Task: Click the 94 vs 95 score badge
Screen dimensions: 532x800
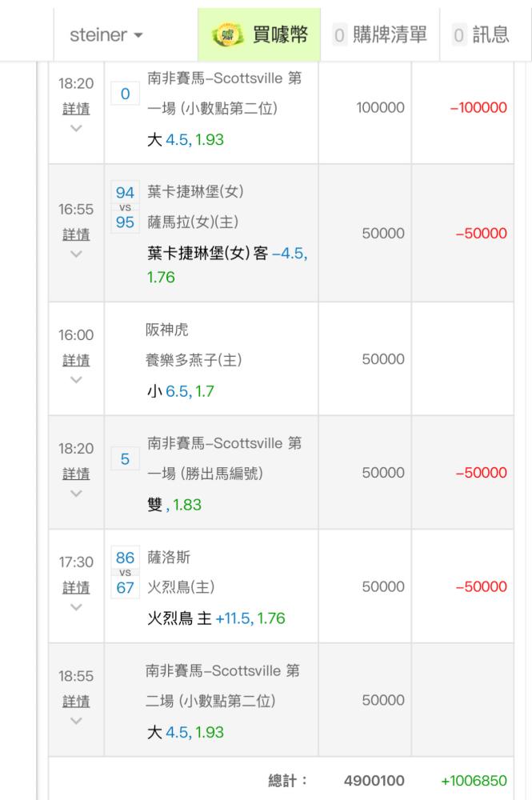Action: (x=125, y=206)
